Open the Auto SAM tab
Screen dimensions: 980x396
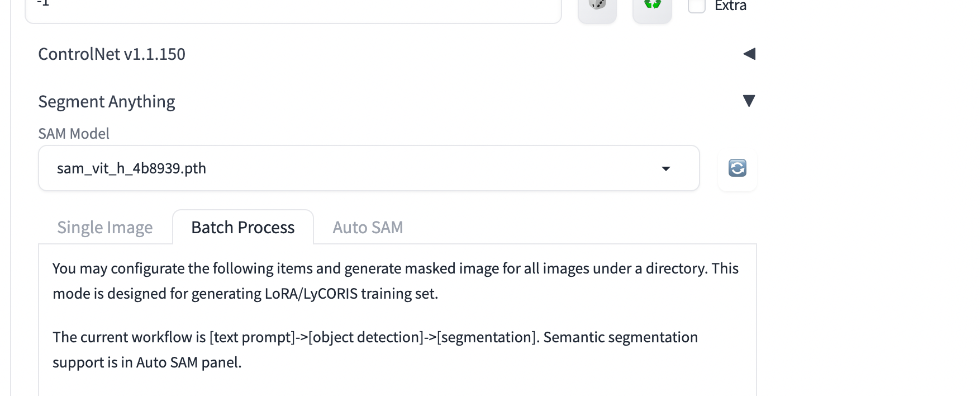point(368,227)
